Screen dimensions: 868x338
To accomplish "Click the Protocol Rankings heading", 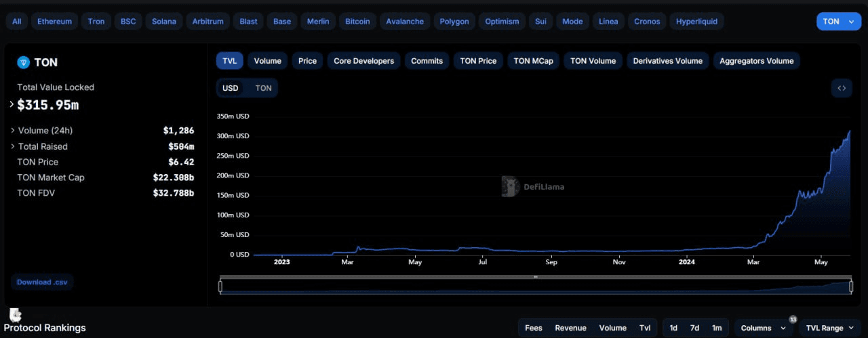I will click(x=45, y=328).
